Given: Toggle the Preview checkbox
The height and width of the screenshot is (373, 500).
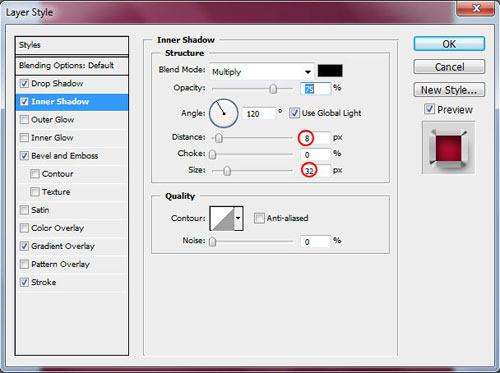Looking at the screenshot, I should click(429, 109).
